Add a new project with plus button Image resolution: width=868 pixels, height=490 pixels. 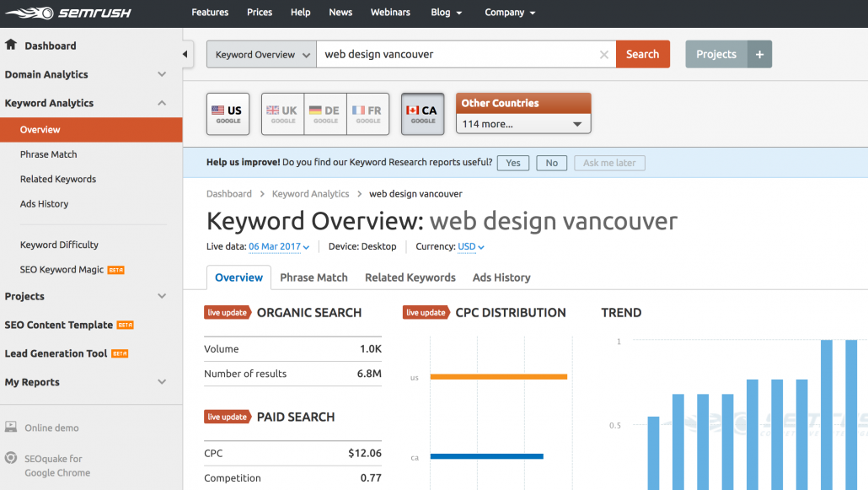click(759, 54)
